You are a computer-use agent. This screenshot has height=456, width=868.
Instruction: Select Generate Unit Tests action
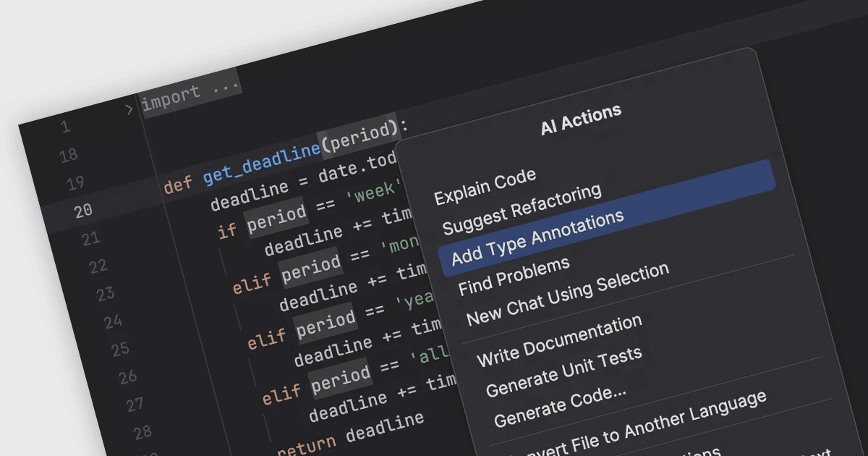pos(564,371)
